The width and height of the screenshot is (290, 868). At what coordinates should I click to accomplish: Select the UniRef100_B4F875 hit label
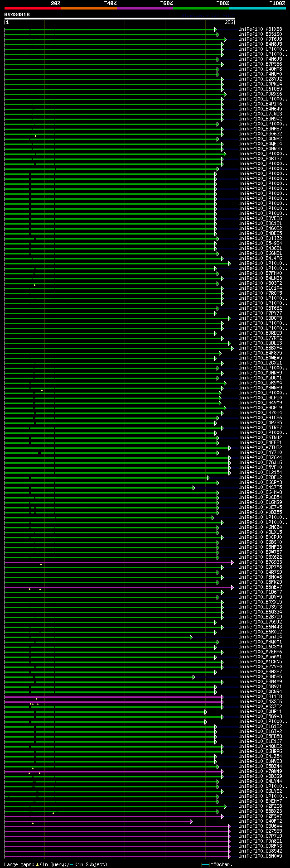tap(260, 353)
